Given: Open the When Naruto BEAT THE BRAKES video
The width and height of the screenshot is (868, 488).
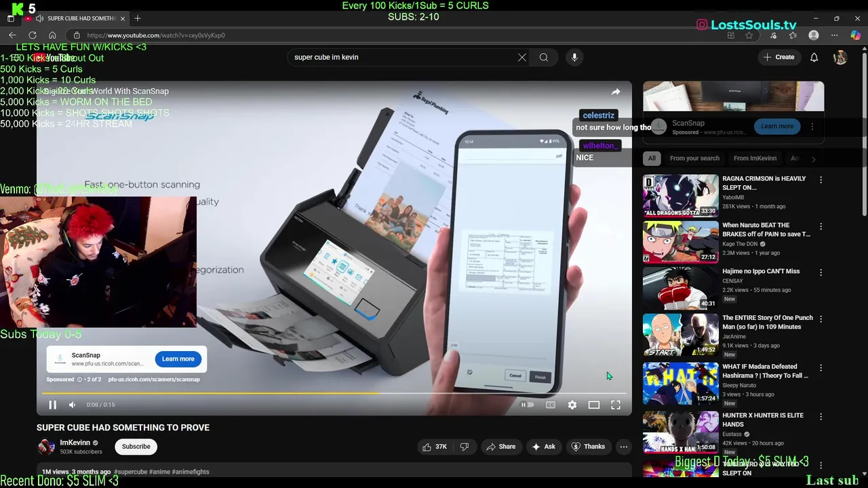Looking at the screenshot, I should [766, 230].
